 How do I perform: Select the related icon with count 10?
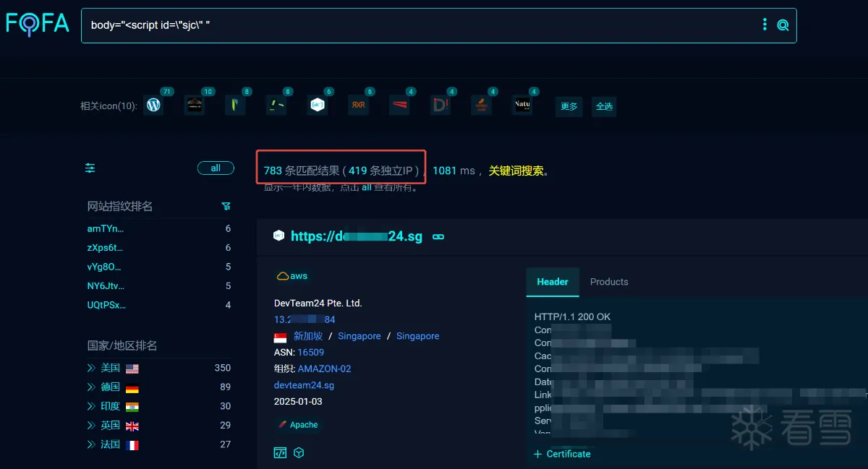pyautogui.click(x=194, y=106)
